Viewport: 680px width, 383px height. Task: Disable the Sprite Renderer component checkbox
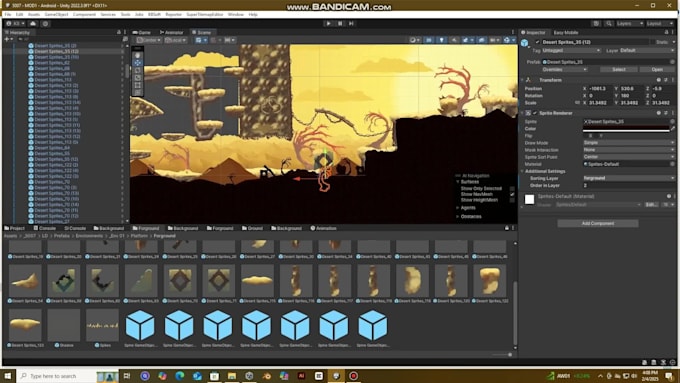coord(535,113)
